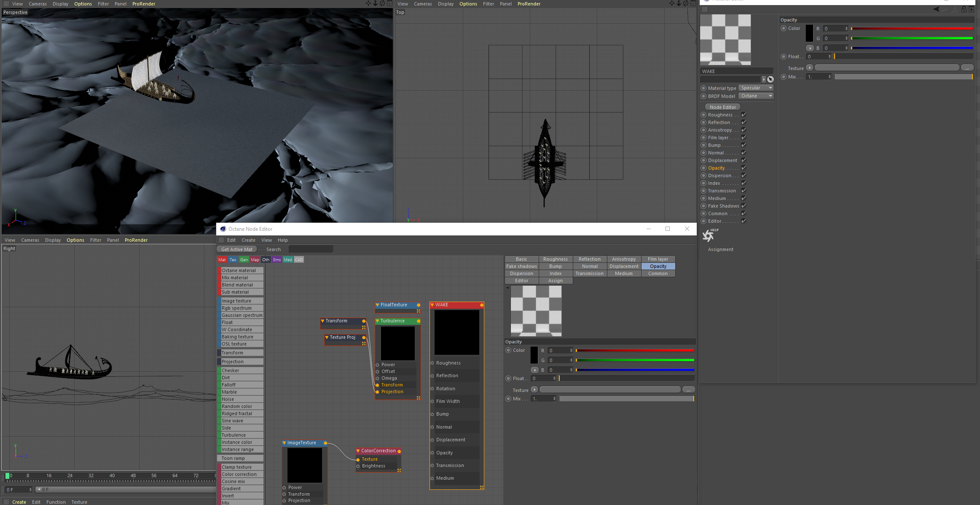The width and height of the screenshot is (980, 505).
Task: Toggle the Displacement channel checkbox
Action: (x=744, y=160)
